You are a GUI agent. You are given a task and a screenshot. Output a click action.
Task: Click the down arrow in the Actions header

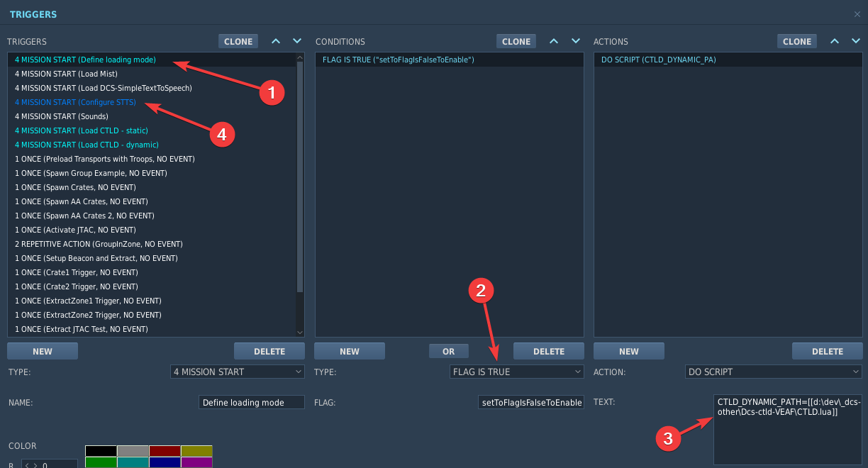(855, 40)
